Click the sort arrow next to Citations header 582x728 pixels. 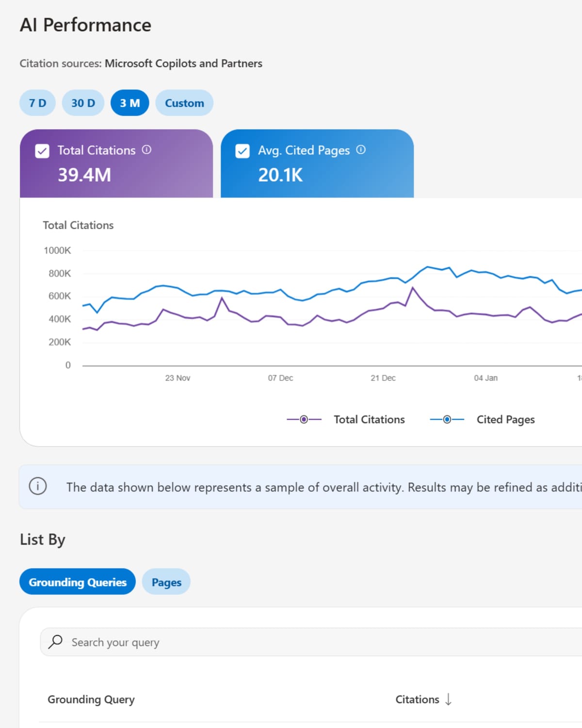click(449, 700)
